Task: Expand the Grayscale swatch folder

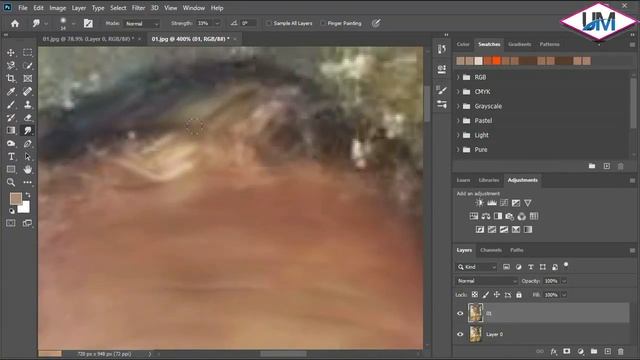Action: click(x=458, y=106)
